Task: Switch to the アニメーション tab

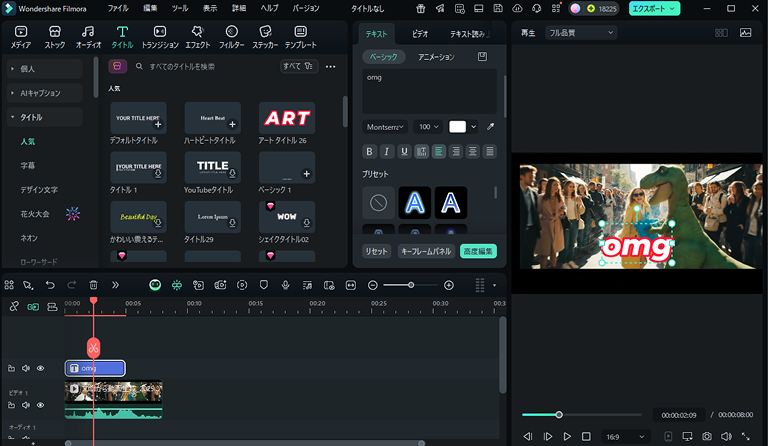Action: [436, 57]
